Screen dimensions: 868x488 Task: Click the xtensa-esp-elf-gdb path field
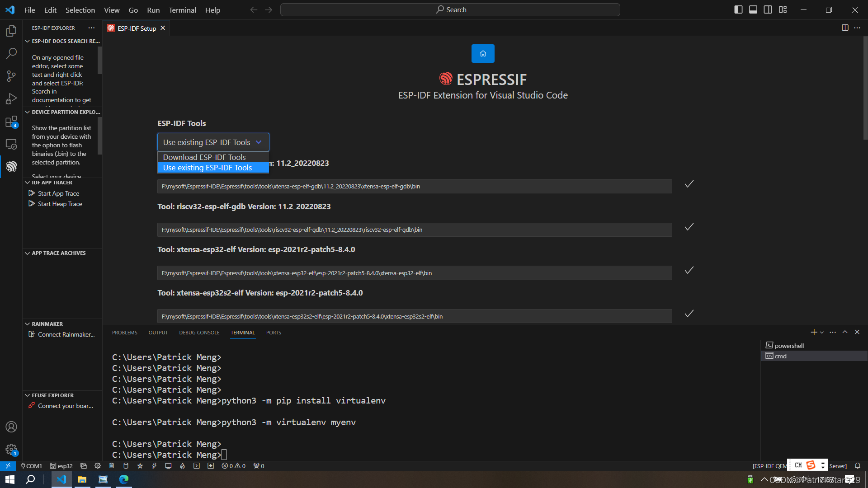415,186
